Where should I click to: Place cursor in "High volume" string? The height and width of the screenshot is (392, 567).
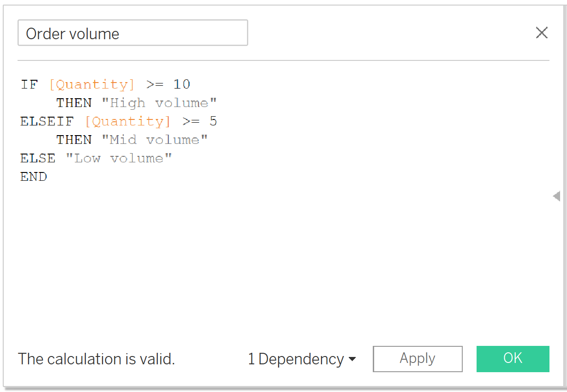159,103
